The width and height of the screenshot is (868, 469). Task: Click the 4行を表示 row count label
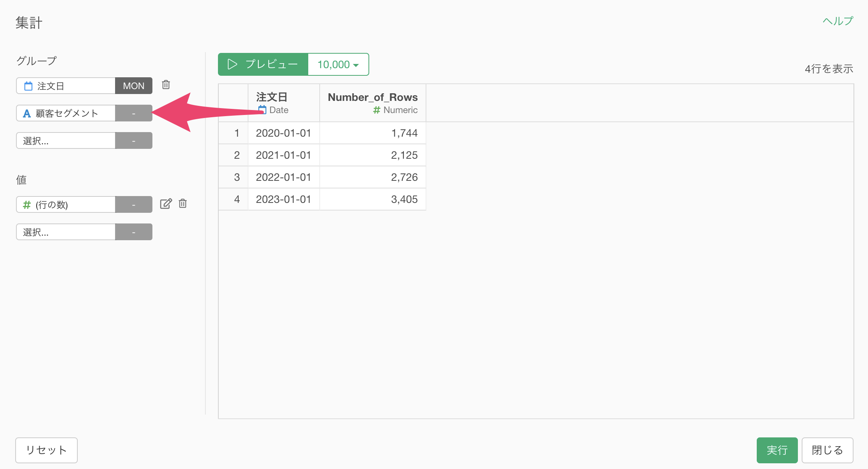[829, 69]
